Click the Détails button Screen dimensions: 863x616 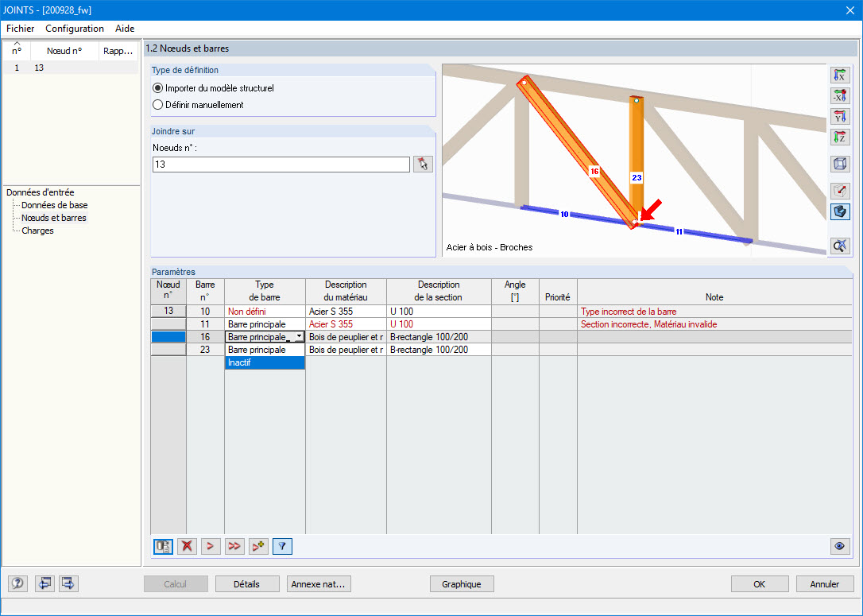(x=246, y=584)
